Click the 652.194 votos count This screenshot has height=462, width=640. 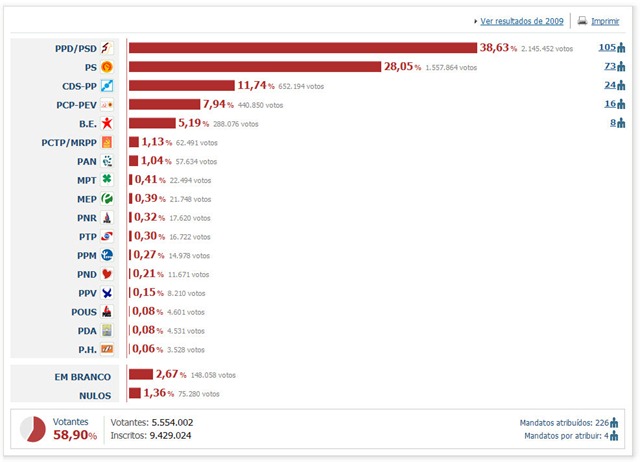click(301, 86)
